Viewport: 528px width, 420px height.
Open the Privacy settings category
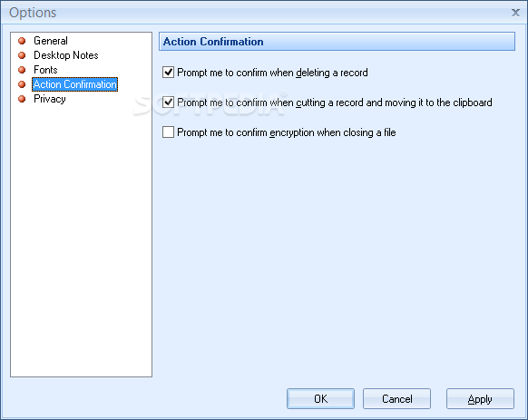point(50,99)
